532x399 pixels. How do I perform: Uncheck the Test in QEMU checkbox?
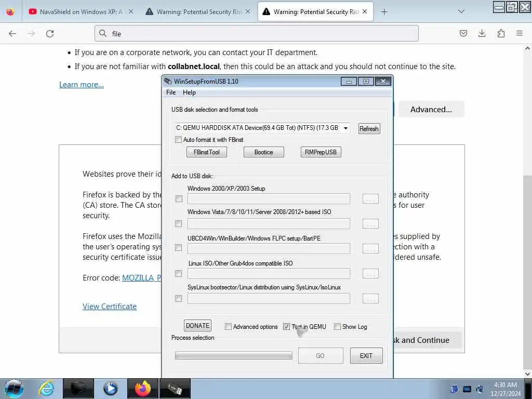[286, 327]
